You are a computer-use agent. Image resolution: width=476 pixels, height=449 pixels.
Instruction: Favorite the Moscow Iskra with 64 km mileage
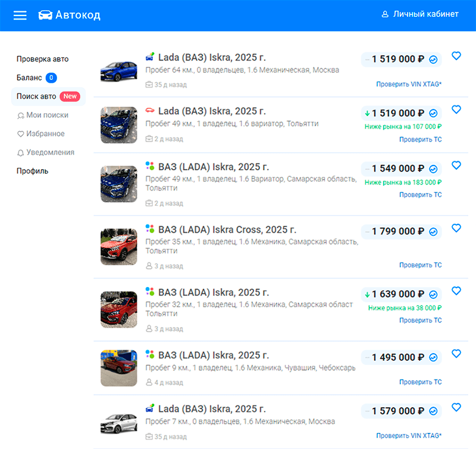point(456,56)
